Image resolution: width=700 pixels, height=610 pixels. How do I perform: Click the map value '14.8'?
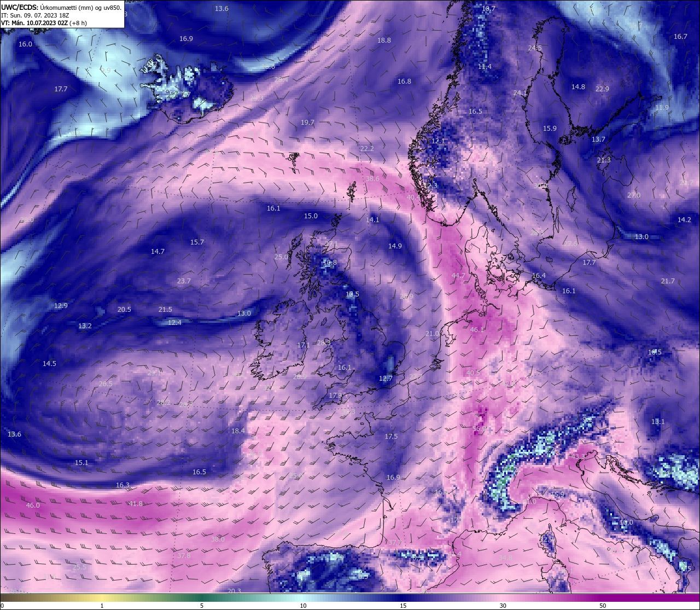tap(578, 86)
